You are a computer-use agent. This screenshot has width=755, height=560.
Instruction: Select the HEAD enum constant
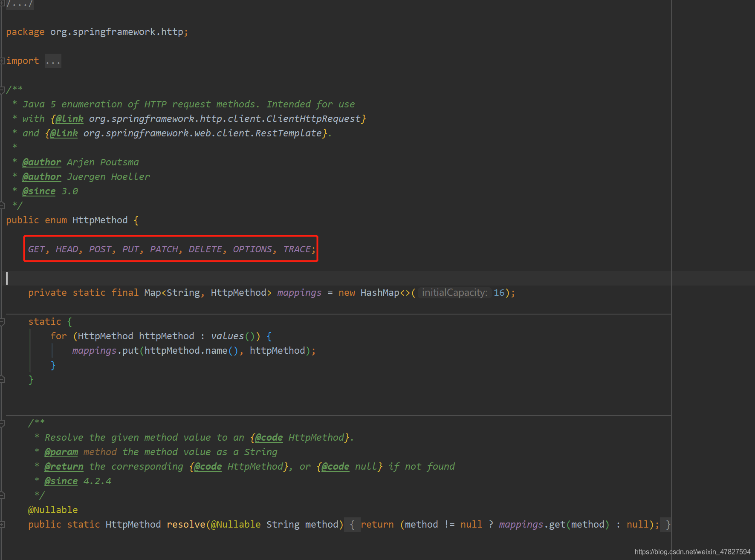67,249
